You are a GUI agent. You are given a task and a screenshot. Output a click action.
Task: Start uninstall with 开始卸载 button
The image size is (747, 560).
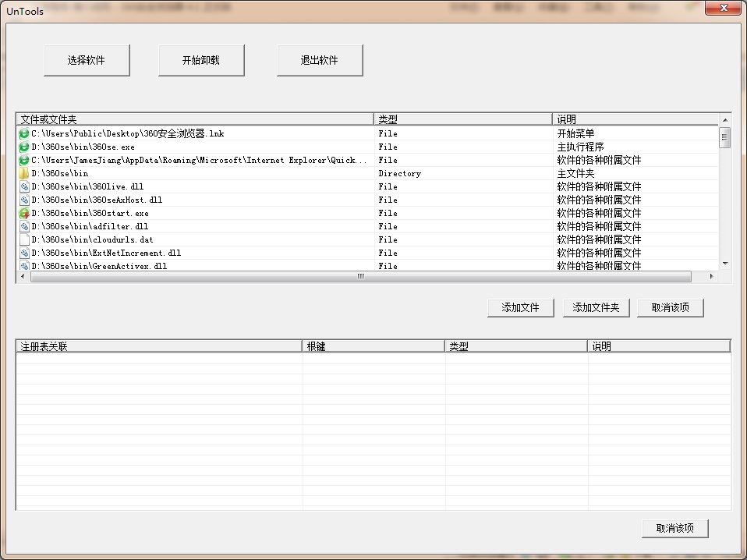click(201, 61)
